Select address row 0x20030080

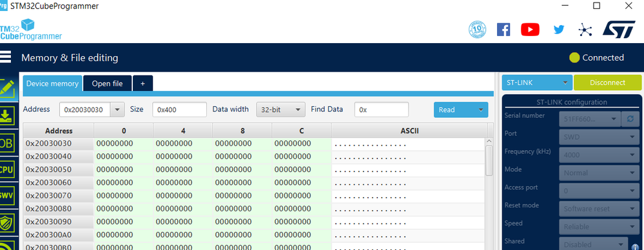(x=58, y=209)
